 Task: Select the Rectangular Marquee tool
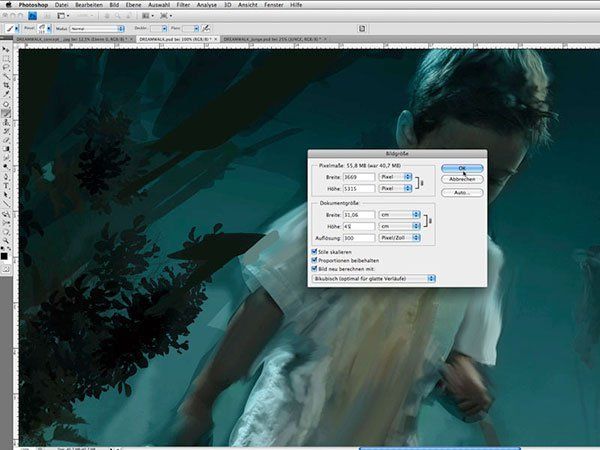click(6, 59)
